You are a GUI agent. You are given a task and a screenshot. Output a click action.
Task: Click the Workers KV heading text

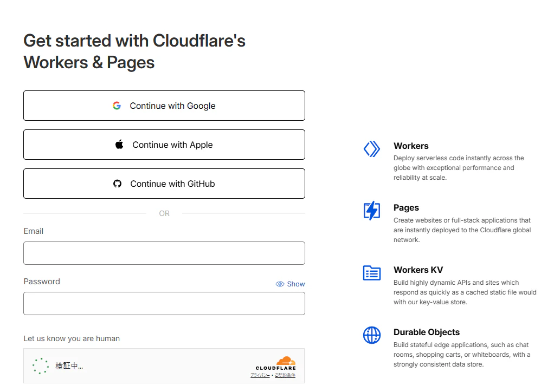[x=418, y=270]
